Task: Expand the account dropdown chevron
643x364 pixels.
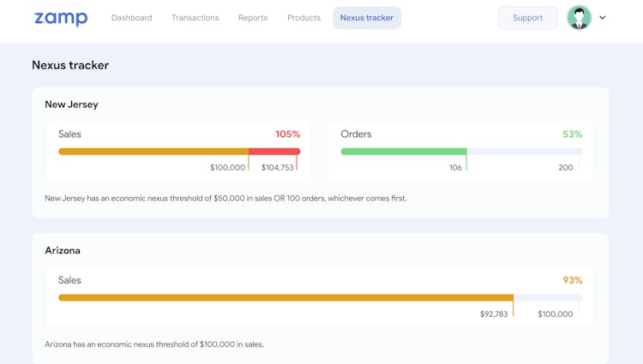Action: pyautogui.click(x=603, y=18)
